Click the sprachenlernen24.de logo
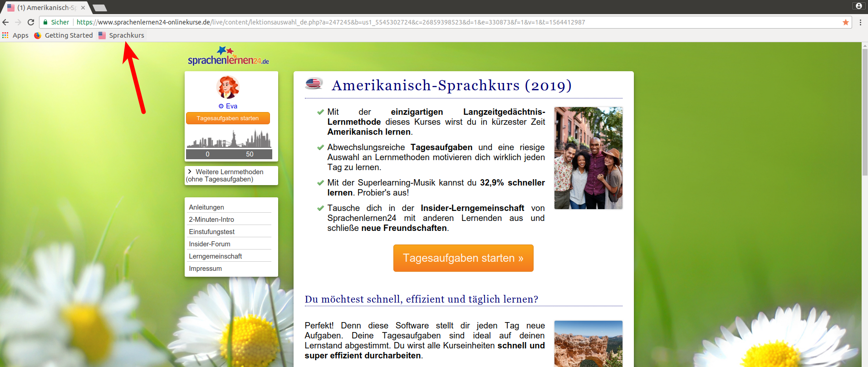This screenshot has width=868, height=367. (228, 56)
